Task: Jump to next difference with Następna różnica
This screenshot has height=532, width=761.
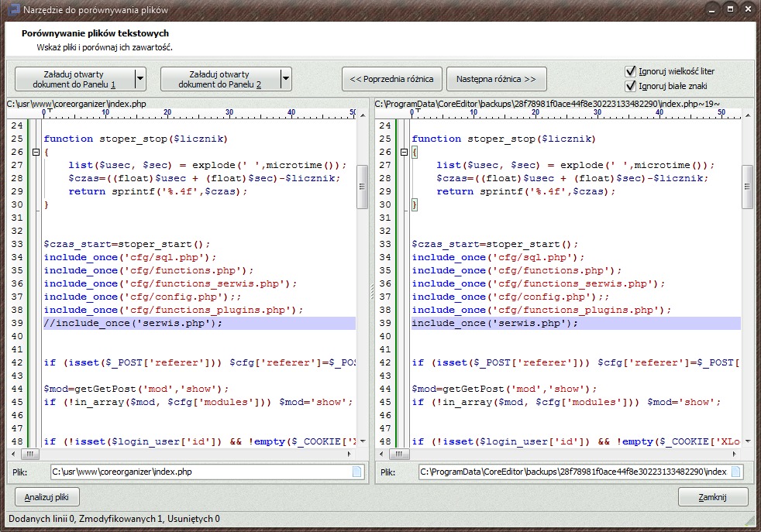Action: 496,79
